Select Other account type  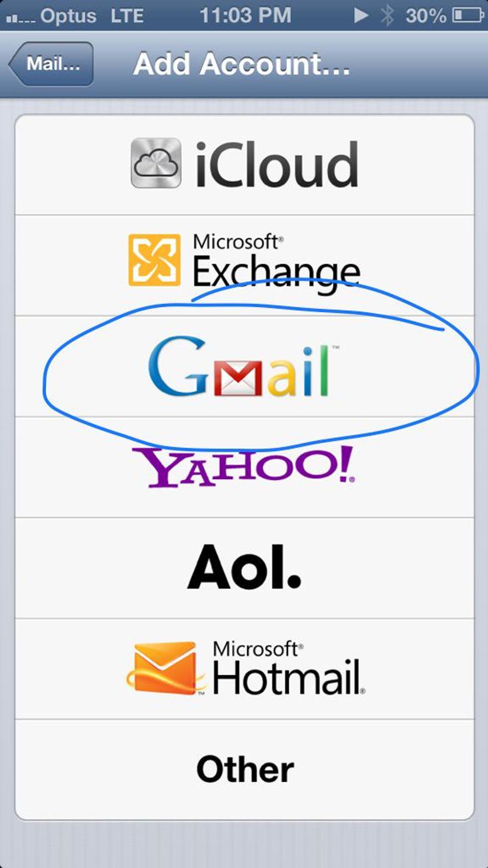click(244, 769)
